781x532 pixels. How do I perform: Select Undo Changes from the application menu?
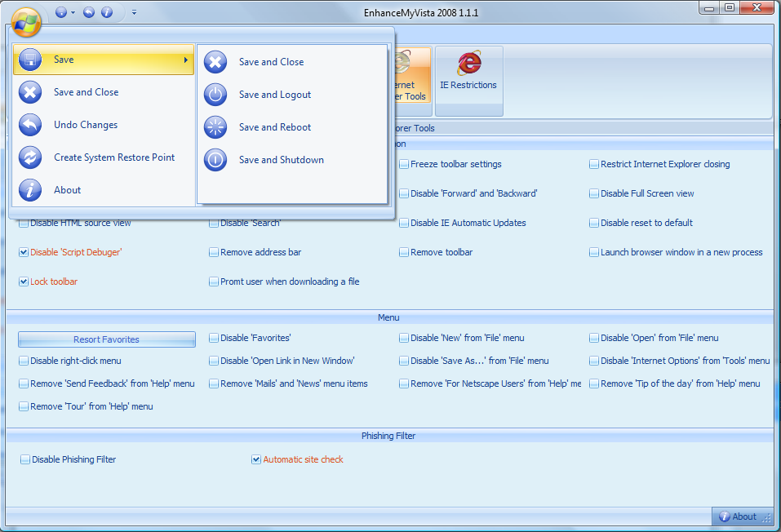(x=104, y=125)
